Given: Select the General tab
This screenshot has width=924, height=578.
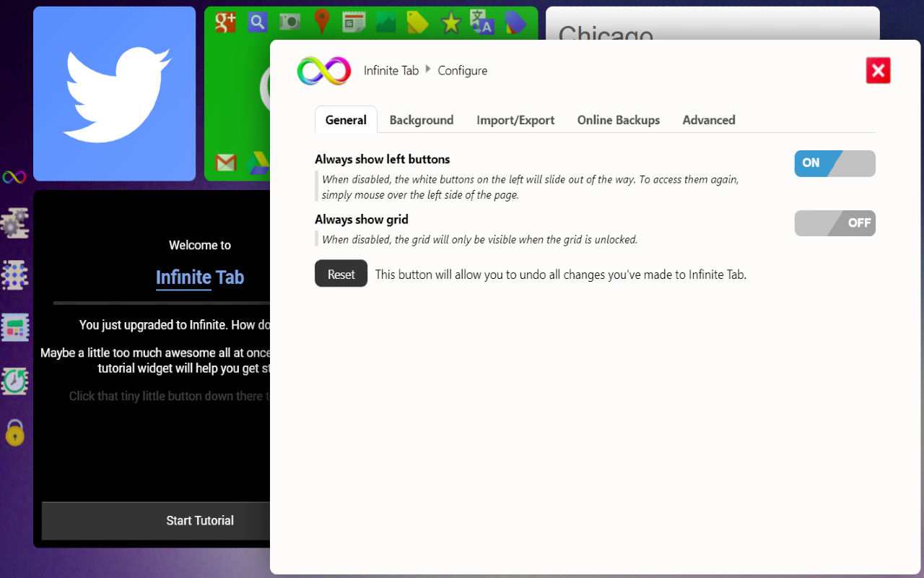Looking at the screenshot, I should (x=346, y=120).
